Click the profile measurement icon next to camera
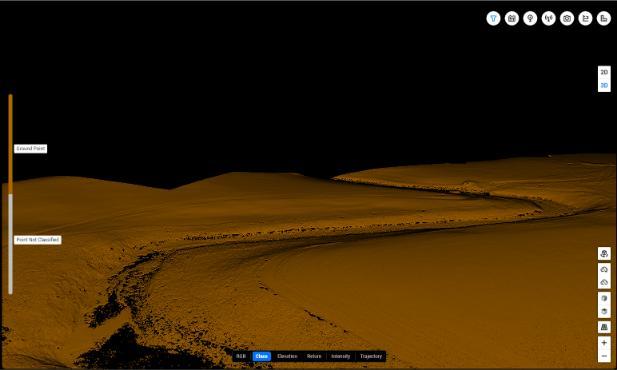Viewport: 617px width, 370px height. tap(585, 18)
